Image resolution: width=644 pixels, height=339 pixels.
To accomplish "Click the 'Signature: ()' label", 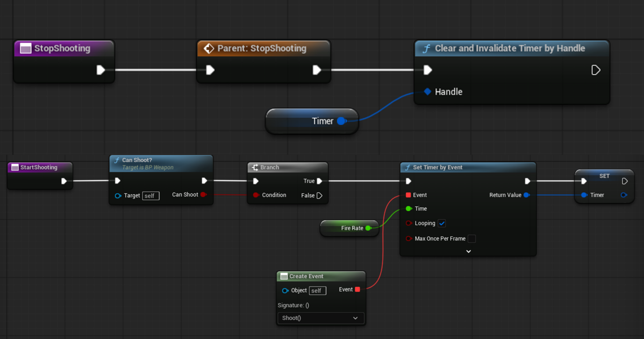I will tap(293, 306).
